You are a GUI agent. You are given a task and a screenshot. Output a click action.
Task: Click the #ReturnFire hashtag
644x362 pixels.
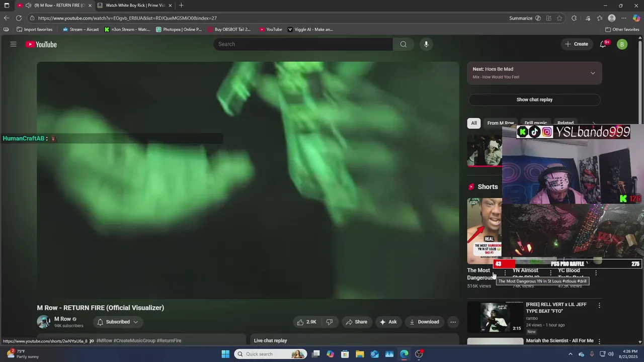pyautogui.click(x=169, y=340)
